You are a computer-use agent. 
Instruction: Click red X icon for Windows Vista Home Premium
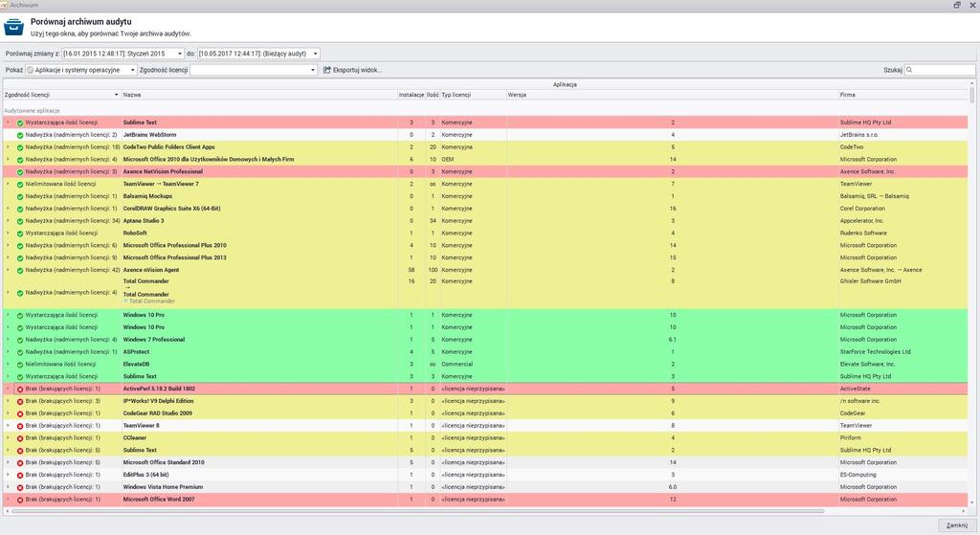click(x=20, y=487)
